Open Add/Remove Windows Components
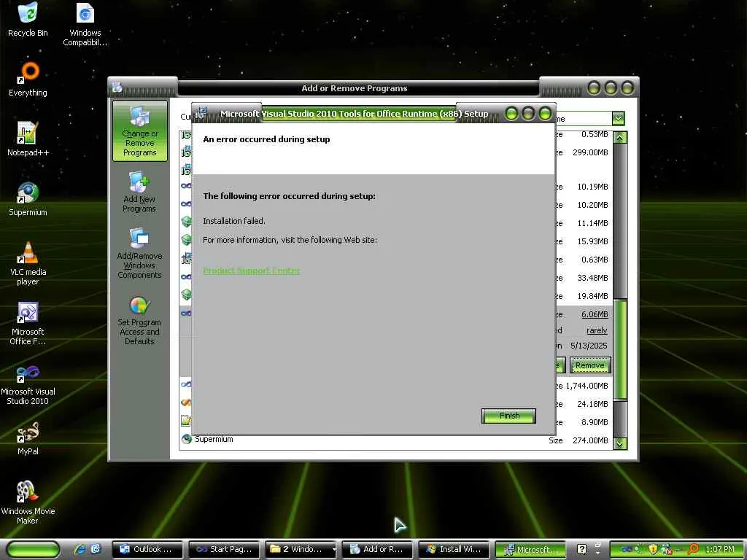Viewport: 747px width, 560px height. point(139,253)
